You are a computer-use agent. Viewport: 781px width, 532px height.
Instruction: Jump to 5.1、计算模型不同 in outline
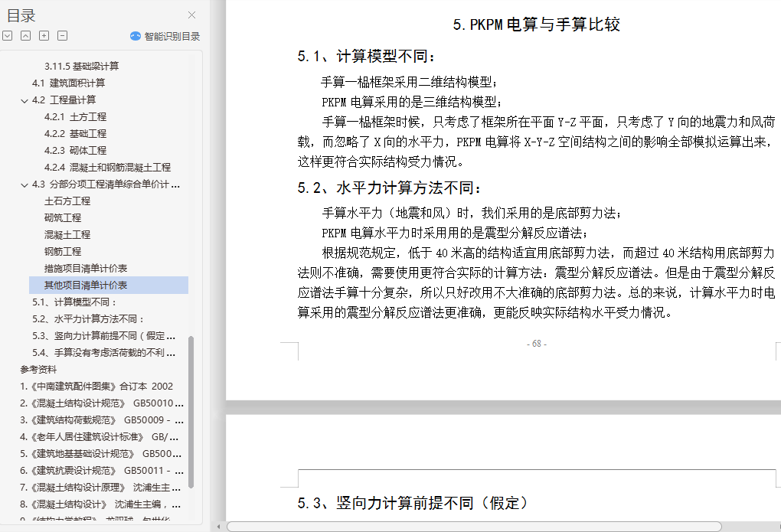coord(74,302)
